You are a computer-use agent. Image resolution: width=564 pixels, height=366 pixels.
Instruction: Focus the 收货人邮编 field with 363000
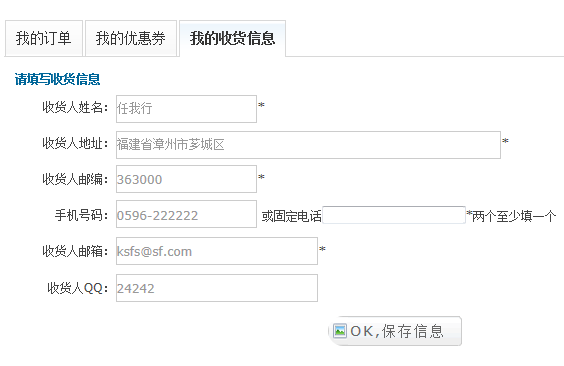(186, 179)
